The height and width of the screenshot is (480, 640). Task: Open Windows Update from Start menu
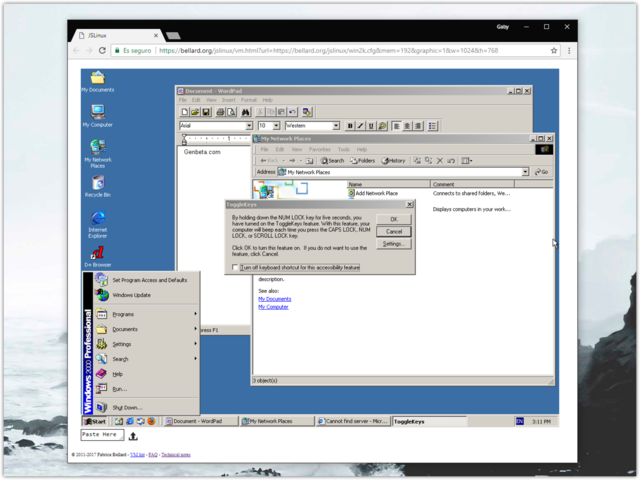[x=147, y=295]
